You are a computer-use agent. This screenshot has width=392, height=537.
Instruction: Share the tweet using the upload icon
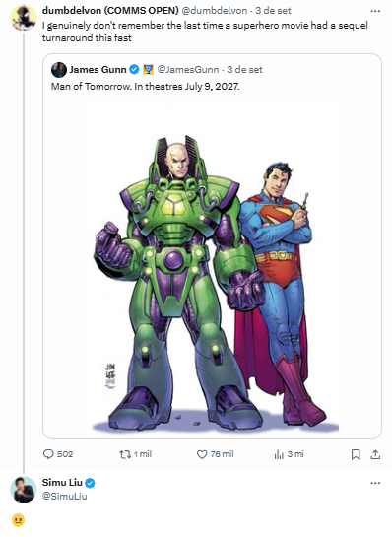[375, 454]
